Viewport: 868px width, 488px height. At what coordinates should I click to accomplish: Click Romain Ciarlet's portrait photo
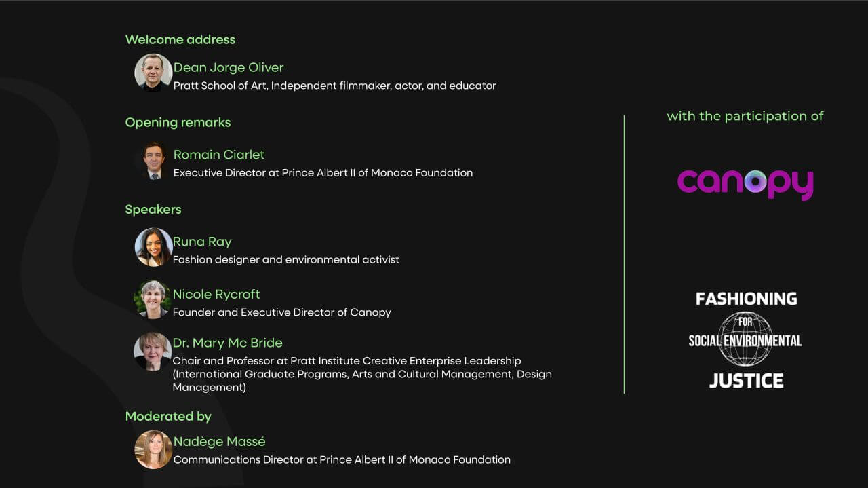pos(155,161)
